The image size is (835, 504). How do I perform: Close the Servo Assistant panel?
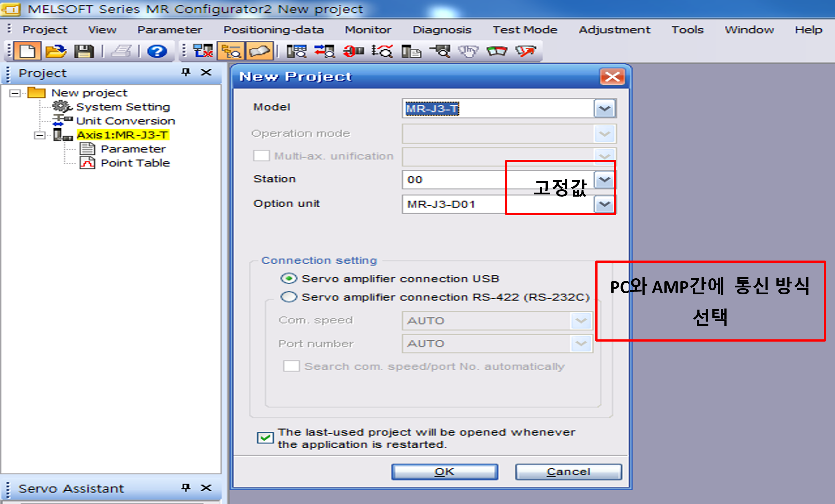(206, 488)
